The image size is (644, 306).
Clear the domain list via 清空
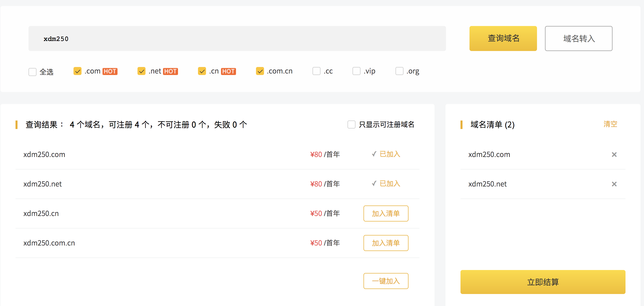pyautogui.click(x=610, y=124)
